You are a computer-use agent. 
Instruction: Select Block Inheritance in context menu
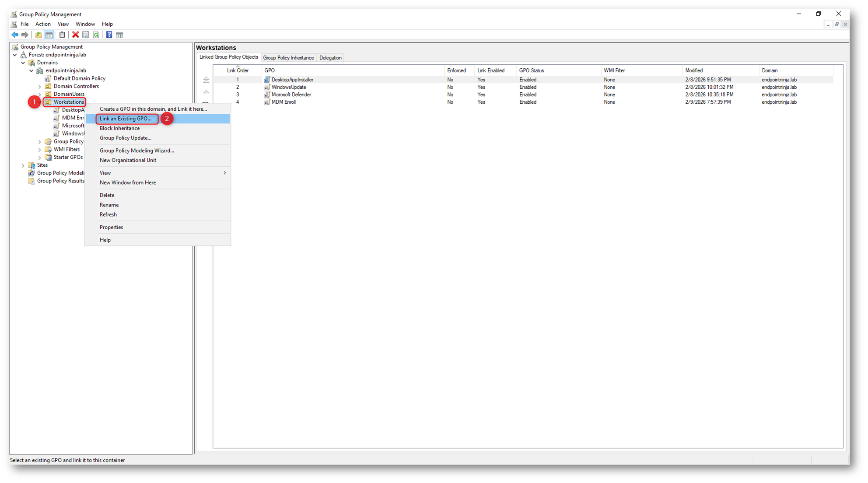119,128
